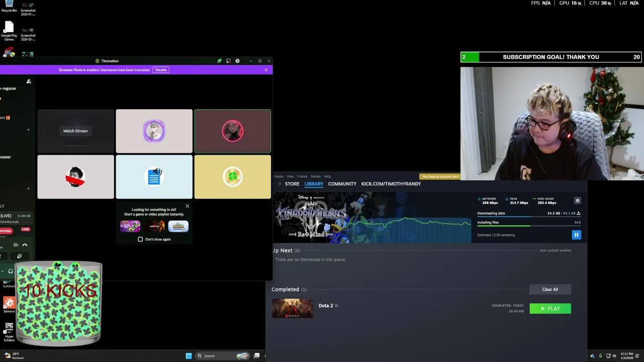This screenshot has width=644, height=362.
Task: Start the middle dark game activity
Action: pyautogui.click(x=154, y=226)
